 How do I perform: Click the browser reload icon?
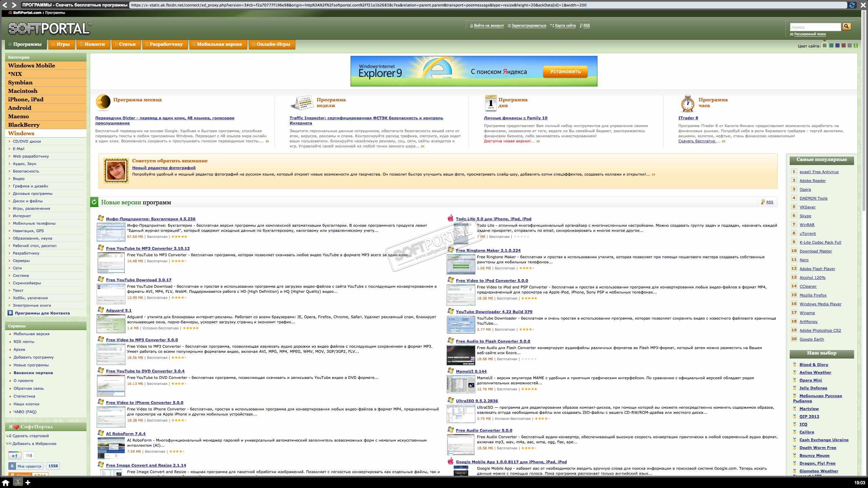(852, 5)
